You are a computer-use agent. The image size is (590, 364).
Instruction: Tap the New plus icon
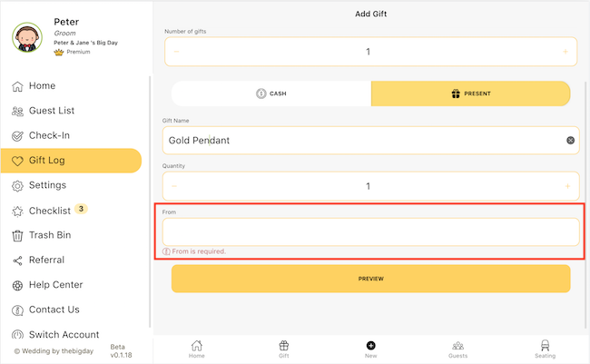click(x=370, y=346)
